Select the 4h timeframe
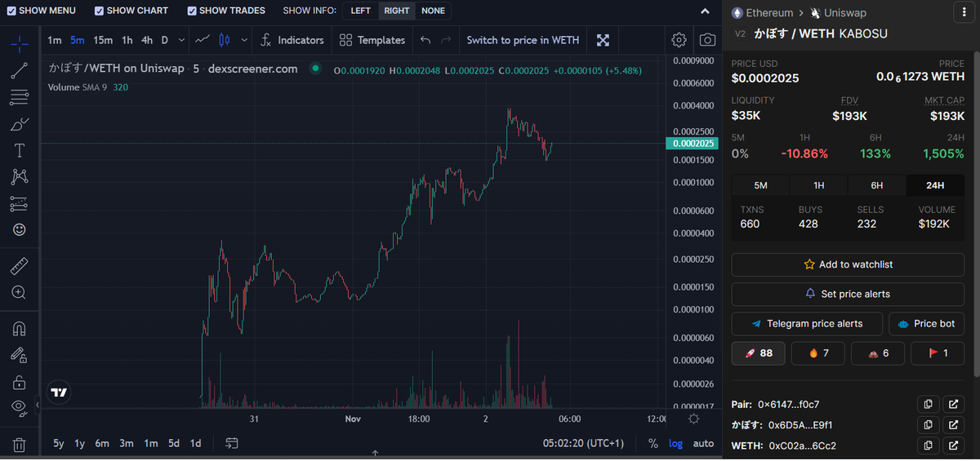The width and height of the screenshot is (980, 461). [147, 40]
